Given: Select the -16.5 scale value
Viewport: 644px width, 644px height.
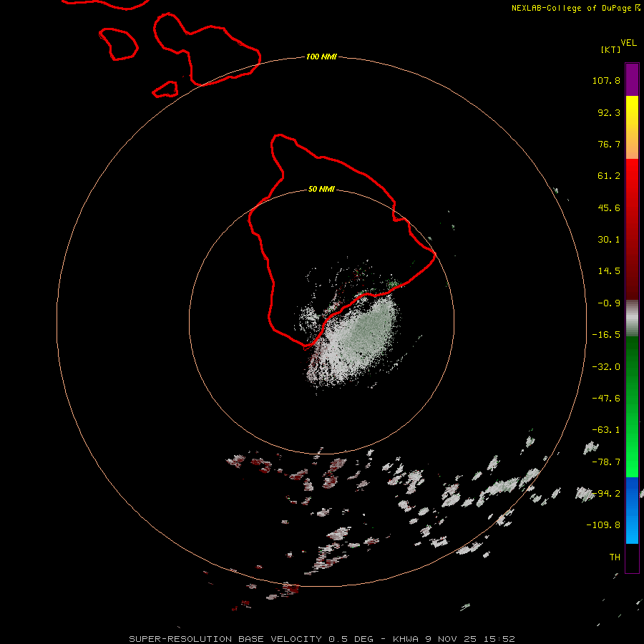Looking at the screenshot, I should point(606,335).
